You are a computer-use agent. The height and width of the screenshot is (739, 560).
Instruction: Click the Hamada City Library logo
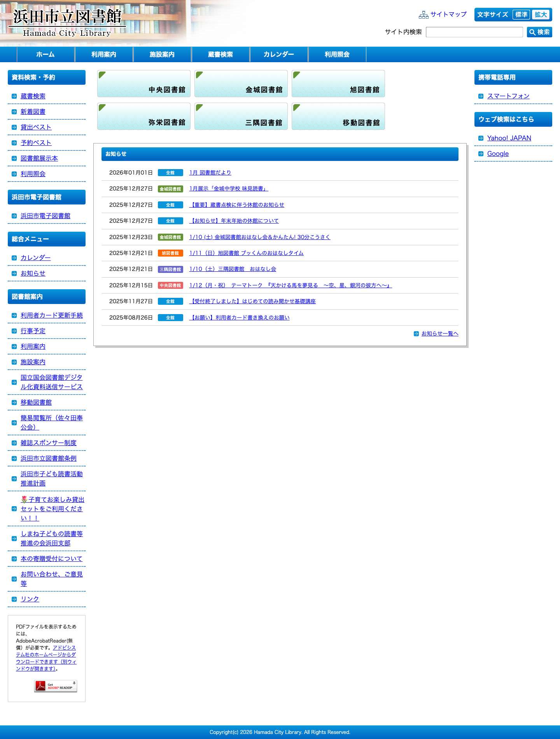[x=67, y=23]
